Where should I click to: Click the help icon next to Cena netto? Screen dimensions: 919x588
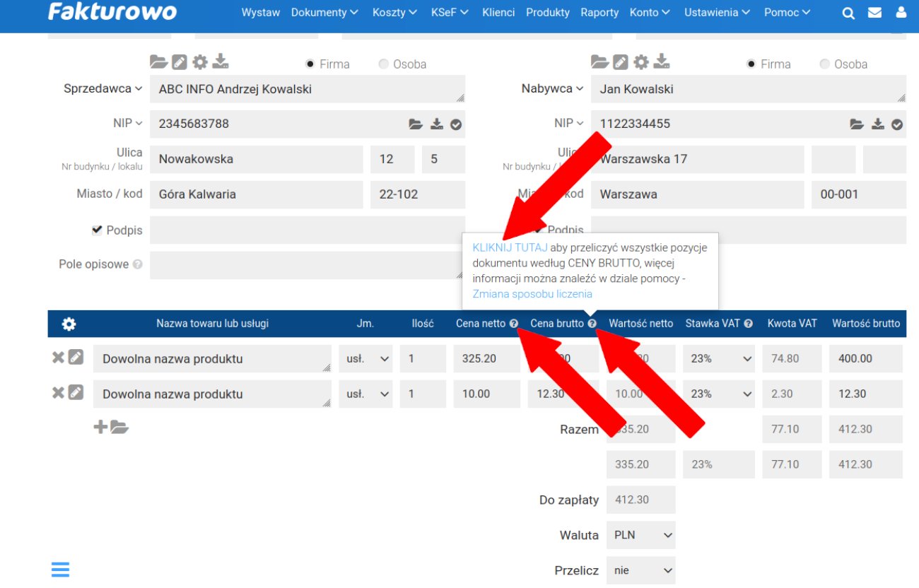514,324
